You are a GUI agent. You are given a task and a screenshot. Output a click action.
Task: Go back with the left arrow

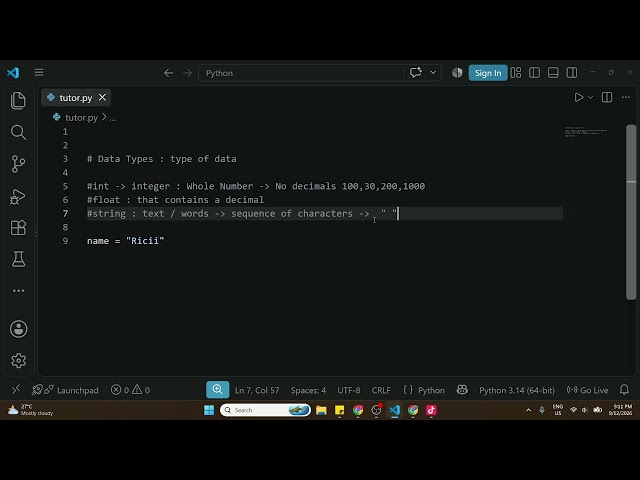click(169, 73)
